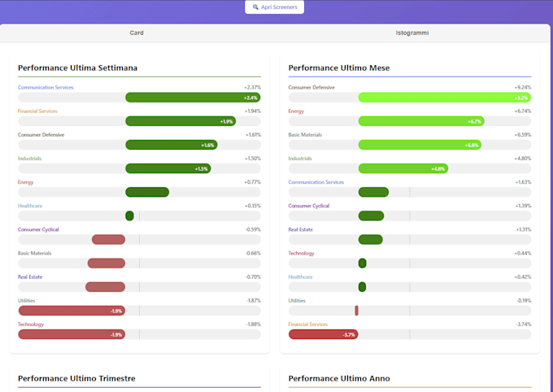Viewport: 553px width, 392px height.
Task: Click the monthly Basic Materials +6.6% bar
Action: (x=420, y=145)
